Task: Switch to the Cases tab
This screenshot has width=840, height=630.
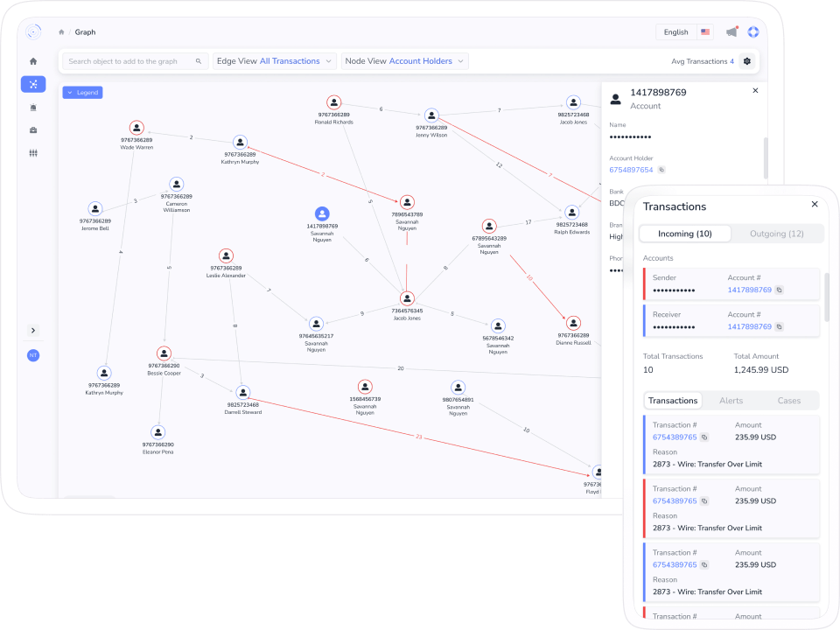Action: 788,401
